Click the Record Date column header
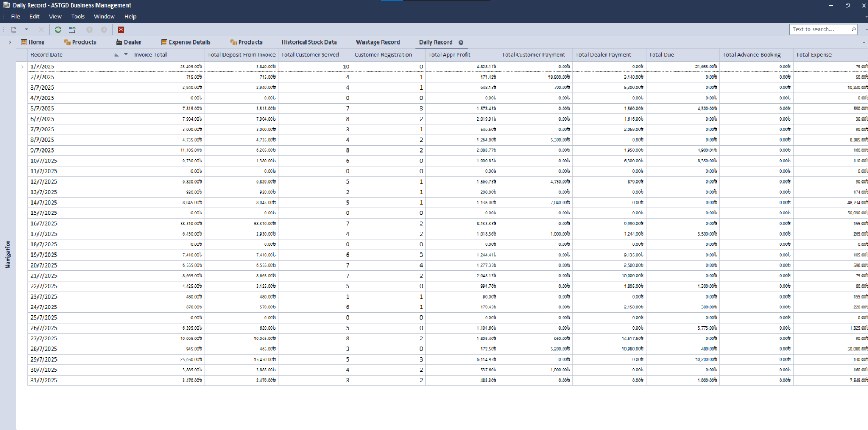The height and width of the screenshot is (430, 868). (x=79, y=55)
